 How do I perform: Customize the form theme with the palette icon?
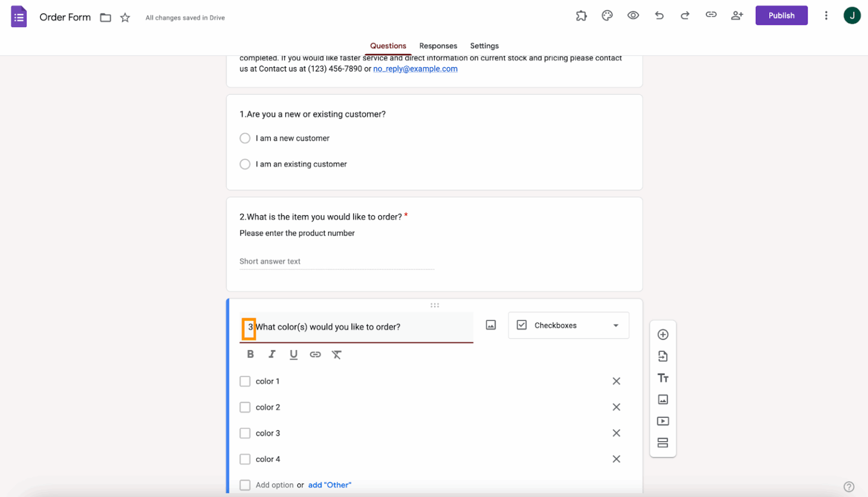click(x=607, y=15)
